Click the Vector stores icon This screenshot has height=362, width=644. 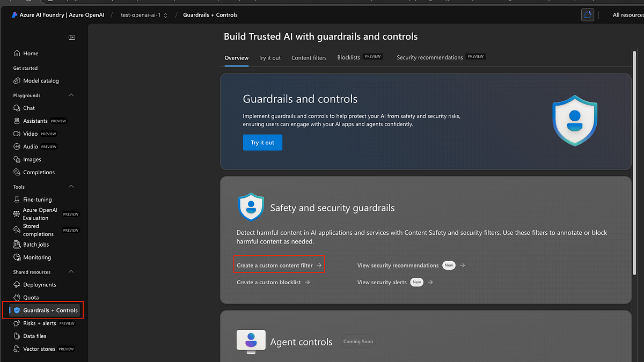[x=17, y=349]
